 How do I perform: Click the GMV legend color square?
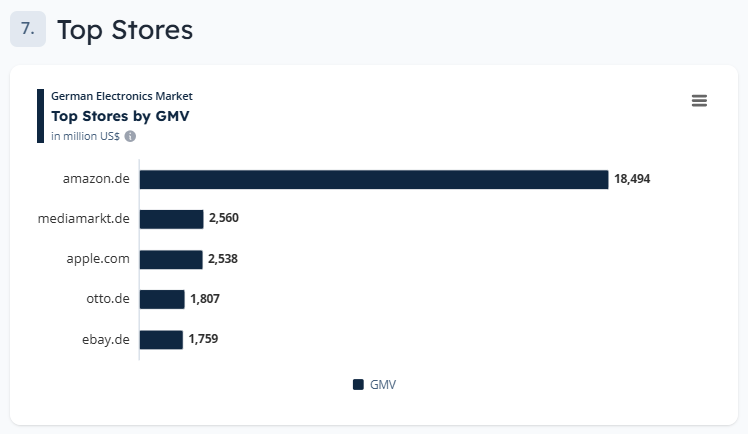click(x=358, y=384)
